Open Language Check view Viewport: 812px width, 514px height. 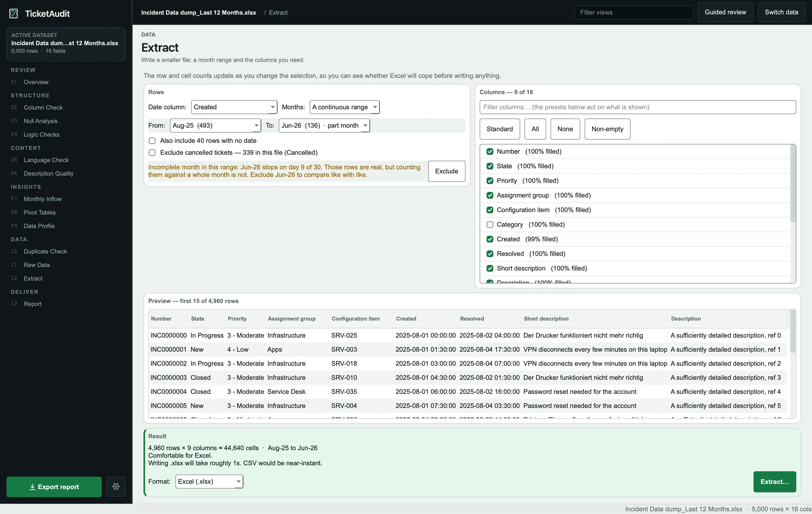click(46, 160)
